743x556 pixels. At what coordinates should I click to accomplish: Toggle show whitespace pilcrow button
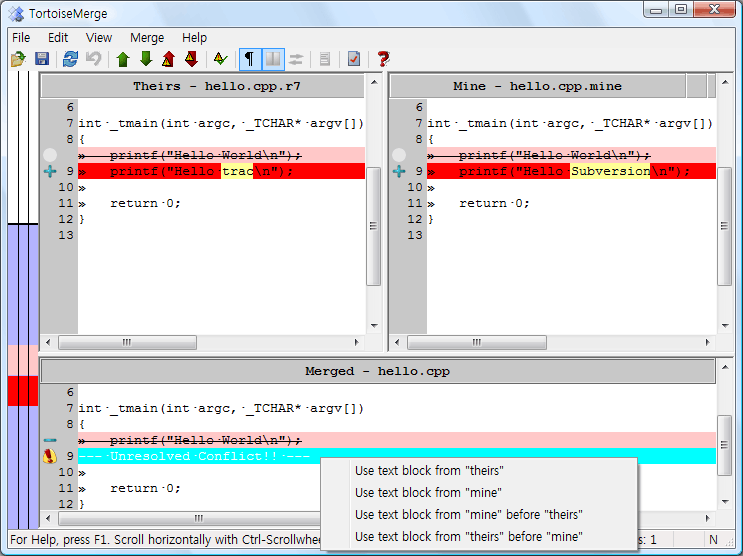pyautogui.click(x=249, y=60)
